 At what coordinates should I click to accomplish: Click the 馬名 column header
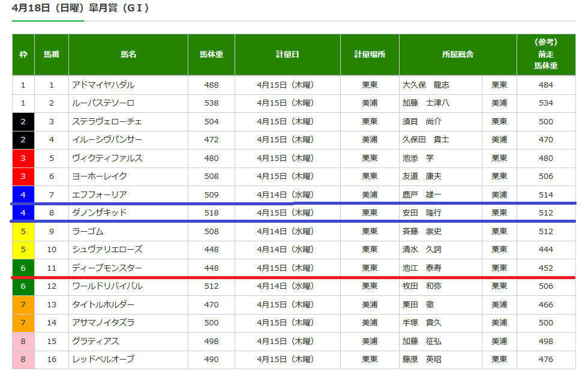click(128, 55)
